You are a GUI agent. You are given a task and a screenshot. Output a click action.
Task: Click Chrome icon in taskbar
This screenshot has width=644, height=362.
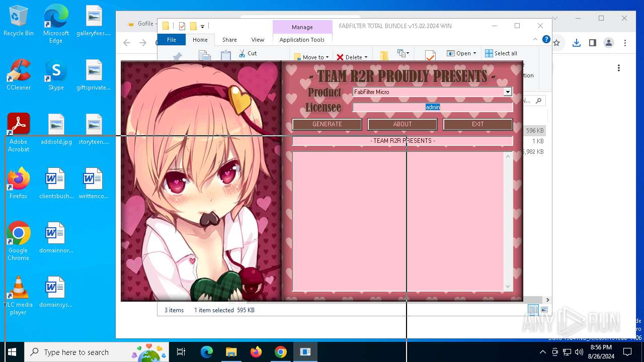click(x=280, y=352)
